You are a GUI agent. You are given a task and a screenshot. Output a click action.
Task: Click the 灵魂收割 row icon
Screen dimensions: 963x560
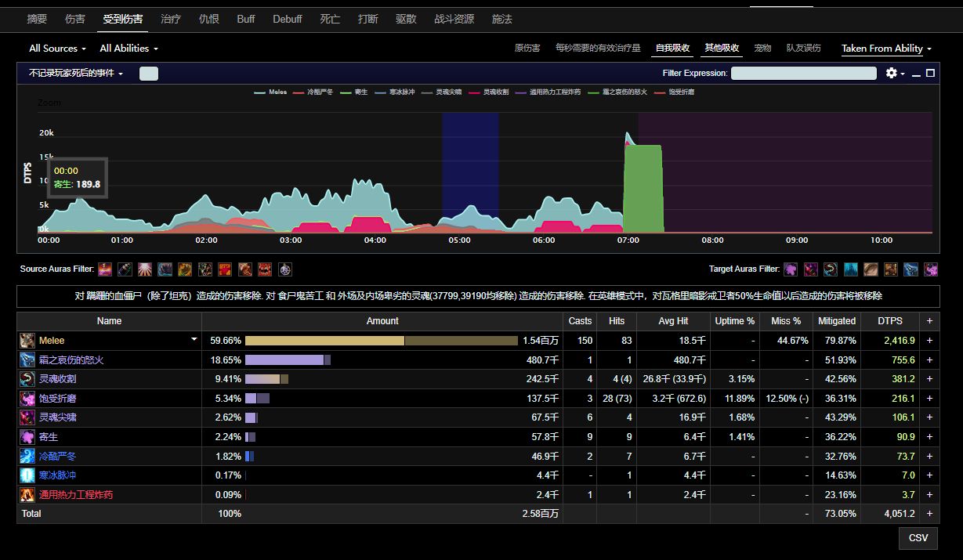click(27, 379)
